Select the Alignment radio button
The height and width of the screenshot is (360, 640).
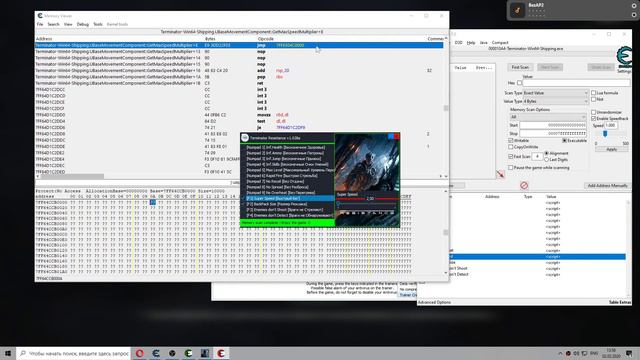547,153
